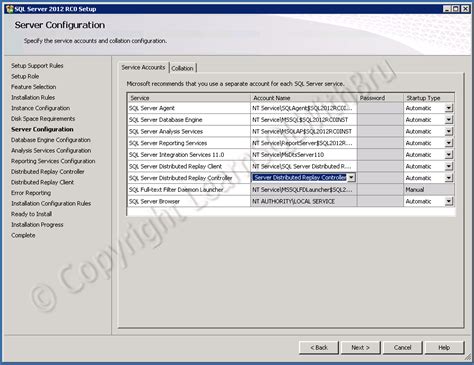474x365 pixels.
Task: Open Startup Type dropdown for SQL Server Browser
Action: coord(449,201)
